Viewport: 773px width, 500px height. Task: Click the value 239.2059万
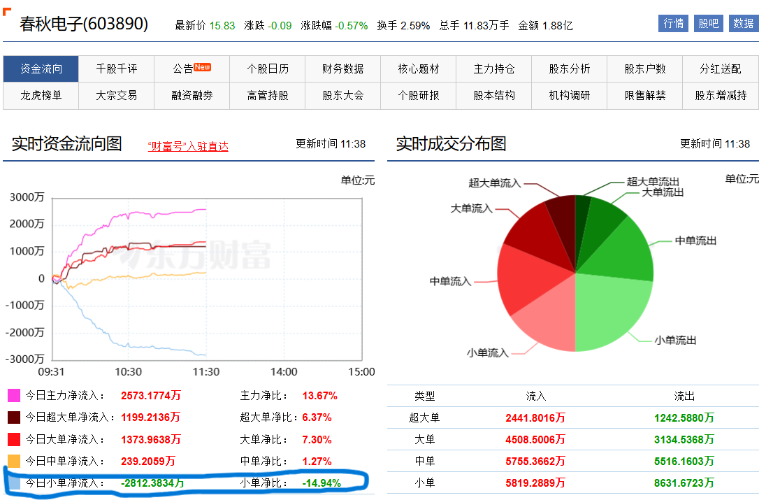pyautogui.click(x=148, y=461)
